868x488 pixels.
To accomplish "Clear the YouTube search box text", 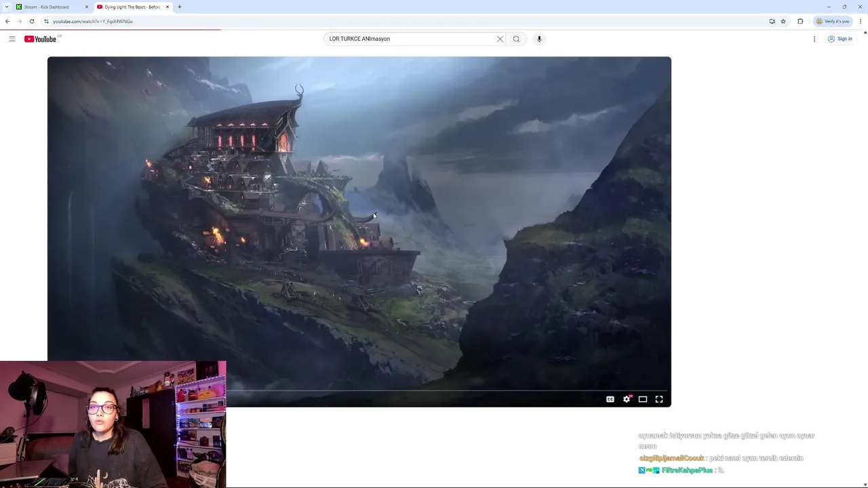I will (x=500, y=39).
